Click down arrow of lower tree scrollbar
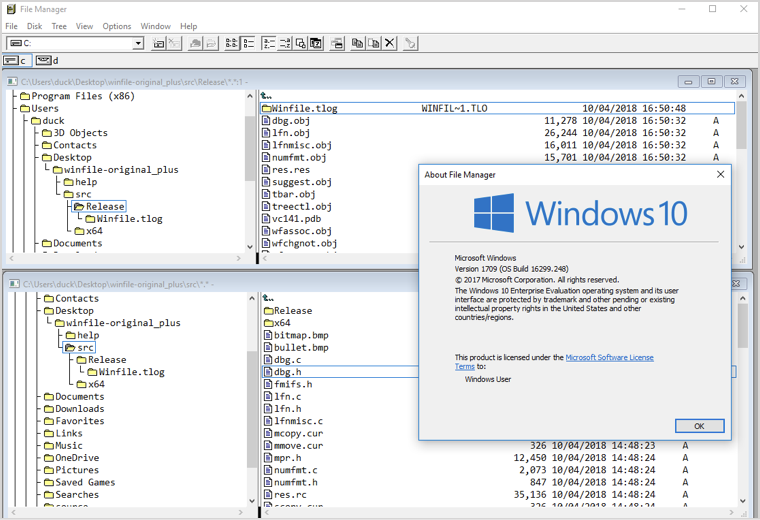 pyautogui.click(x=252, y=501)
